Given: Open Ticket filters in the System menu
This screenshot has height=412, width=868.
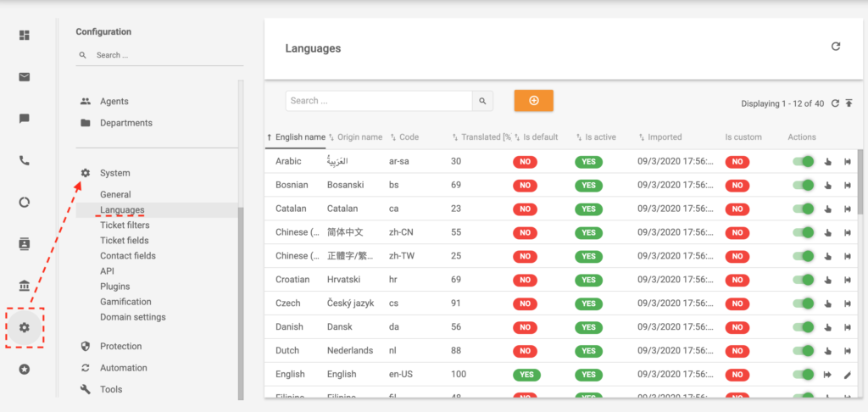Looking at the screenshot, I should click(x=125, y=225).
